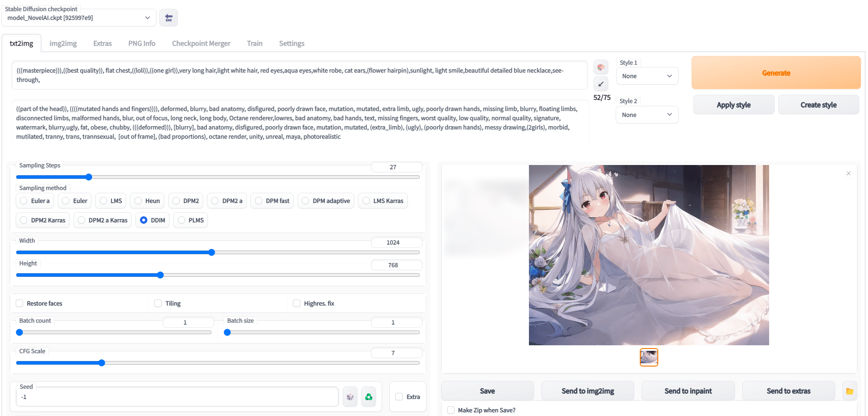Expand the Style 1 dropdown
The image size is (868, 416).
click(x=647, y=76)
